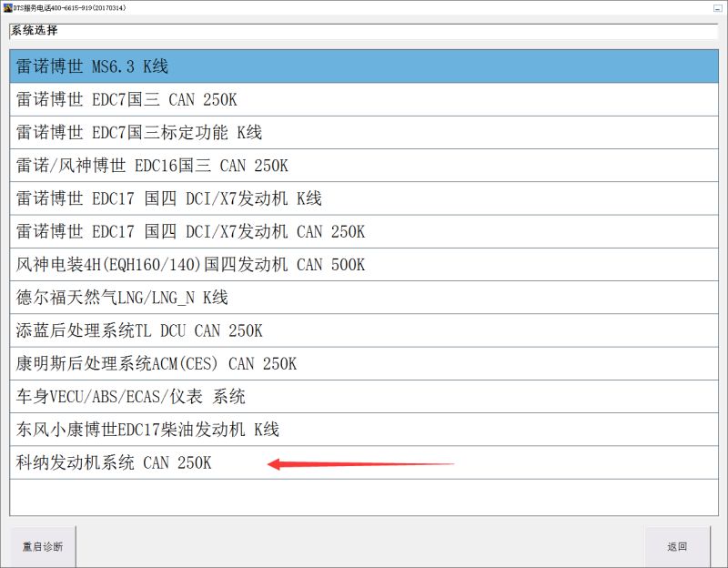Open 雷诺/风神博世 EDC16国三 CAN 250K
This screenshot has width=728, height=568.
[364, 166]
